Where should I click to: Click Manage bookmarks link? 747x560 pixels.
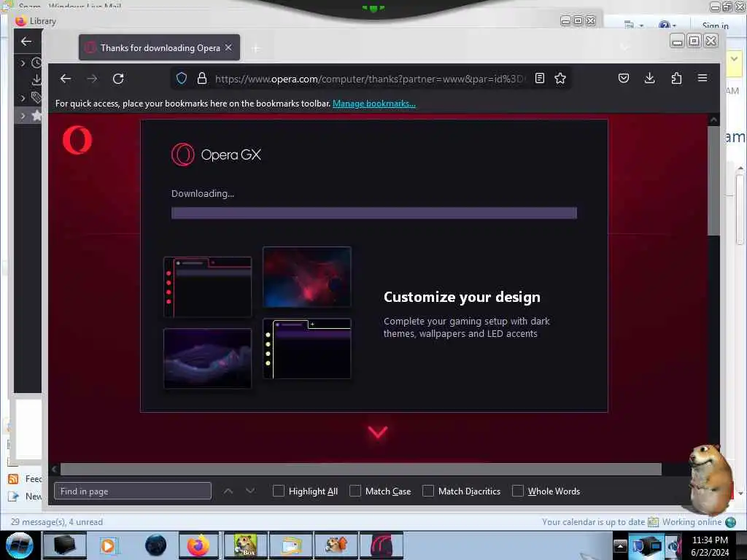click(374, 104)
